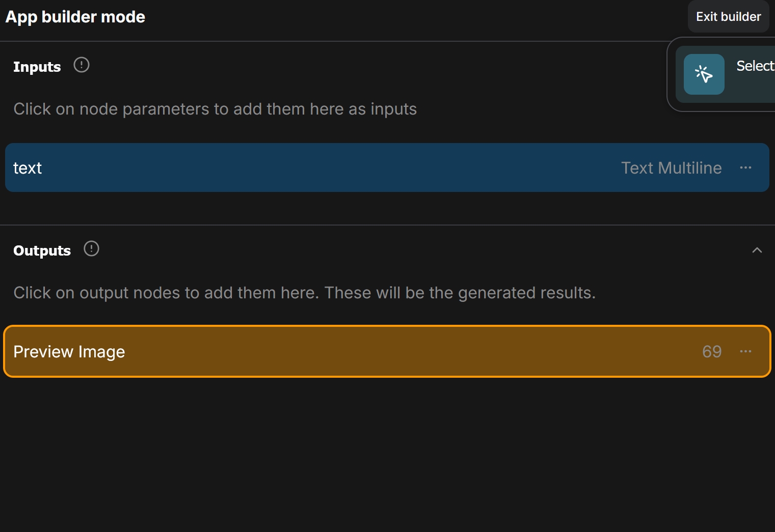
Task: Click the Select step label
Action: coord(756,66)
